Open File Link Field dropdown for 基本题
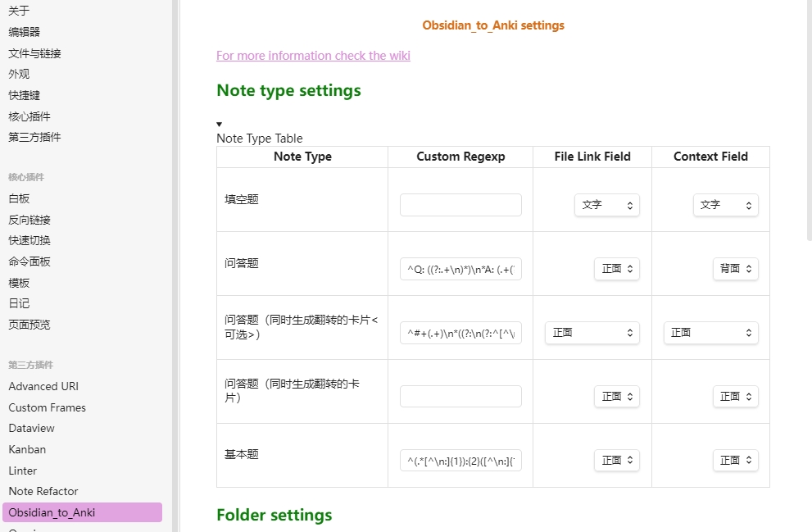Screen dimensions: 812x532 click(617, 461)
